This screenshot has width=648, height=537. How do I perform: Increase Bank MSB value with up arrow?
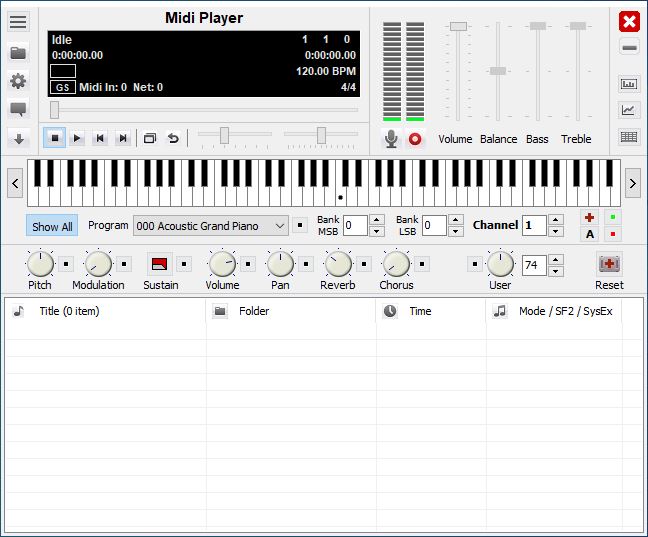pos(376,220)
